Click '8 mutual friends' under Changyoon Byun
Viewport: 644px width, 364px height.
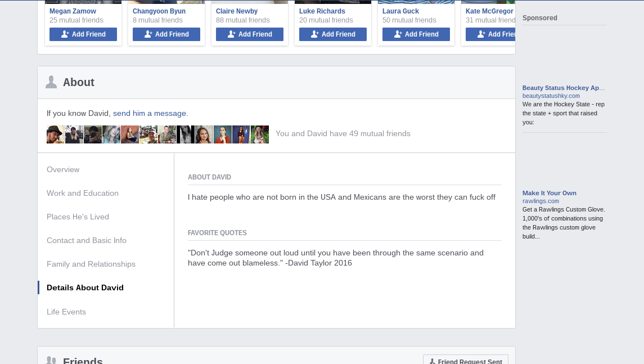click(x=157, y=20)
